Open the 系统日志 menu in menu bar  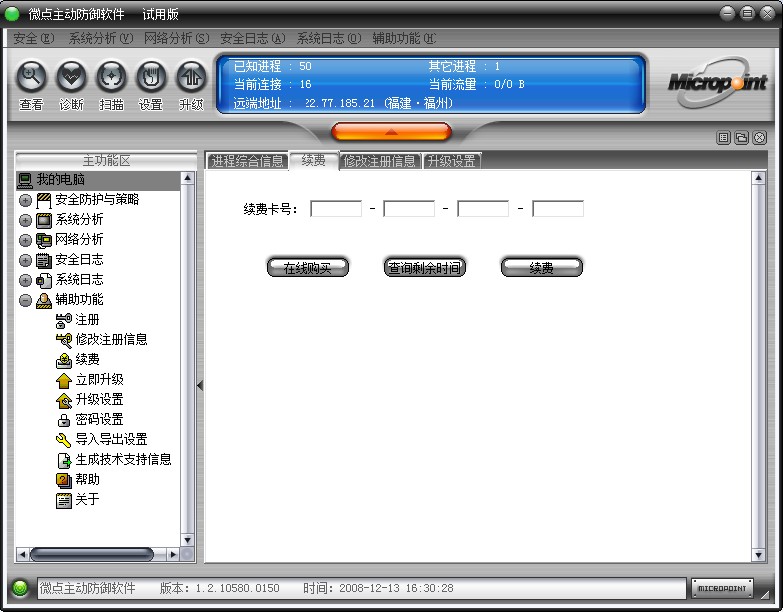coord(329,38)
